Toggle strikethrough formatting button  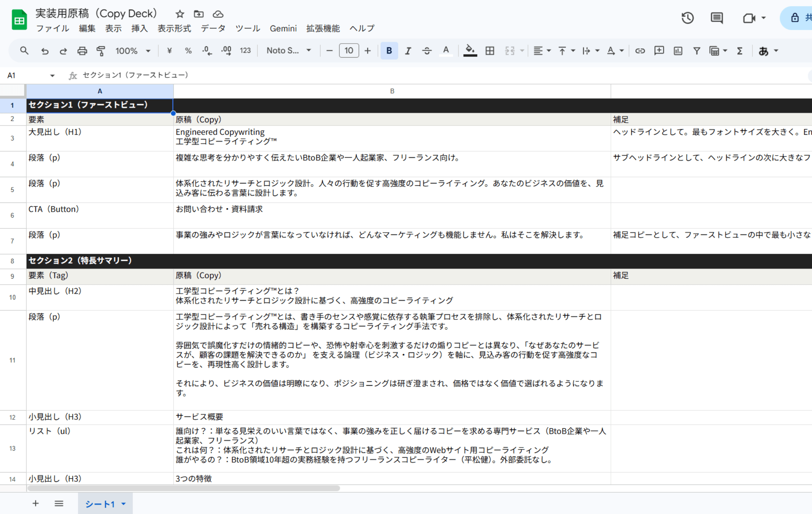coord(427,51)
